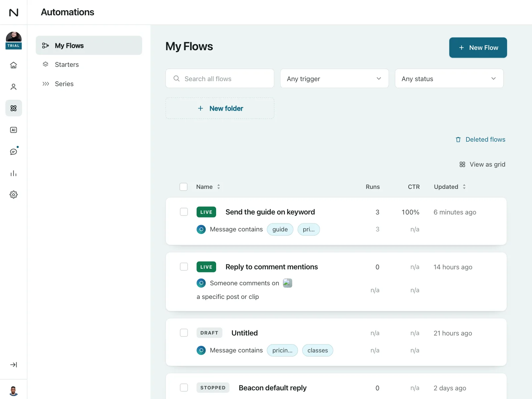
Task: Create a New folder
Action: pyautogui.click(x=220, y=108)
